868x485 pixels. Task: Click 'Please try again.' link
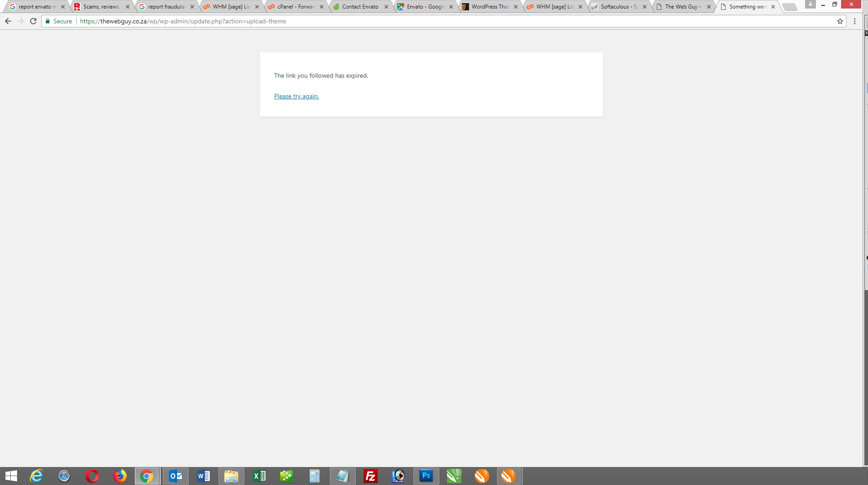[296, 96]
